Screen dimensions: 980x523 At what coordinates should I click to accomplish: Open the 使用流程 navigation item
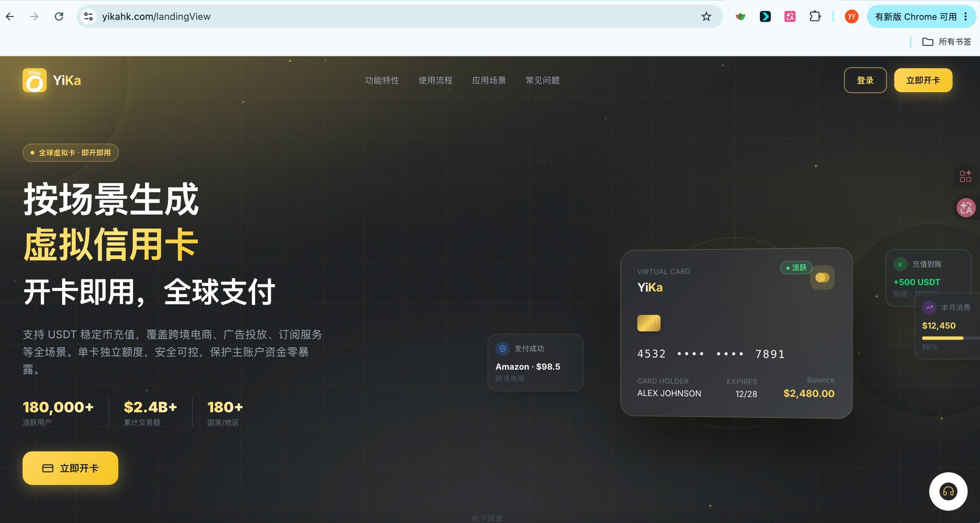[435, 80]
